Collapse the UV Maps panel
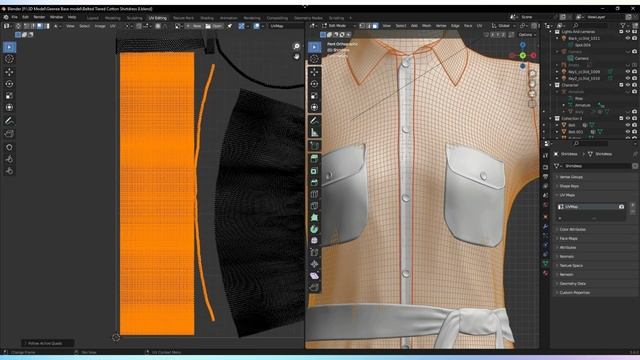 click(x=567, y=196)
